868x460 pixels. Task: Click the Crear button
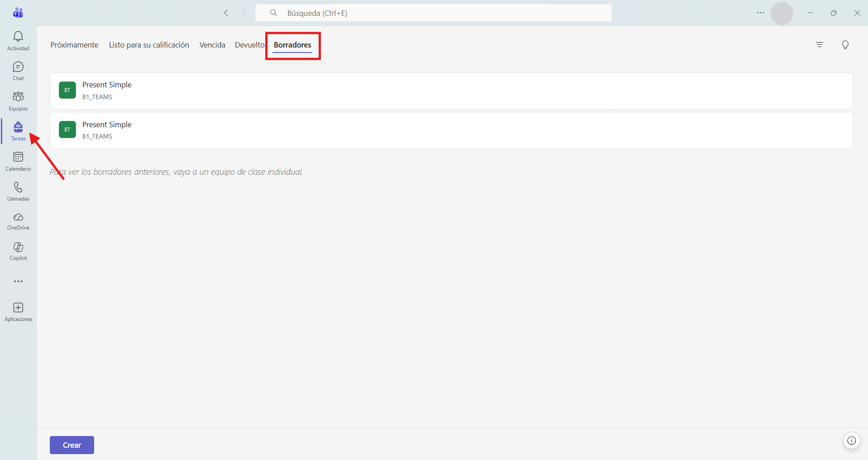point(72,445)
